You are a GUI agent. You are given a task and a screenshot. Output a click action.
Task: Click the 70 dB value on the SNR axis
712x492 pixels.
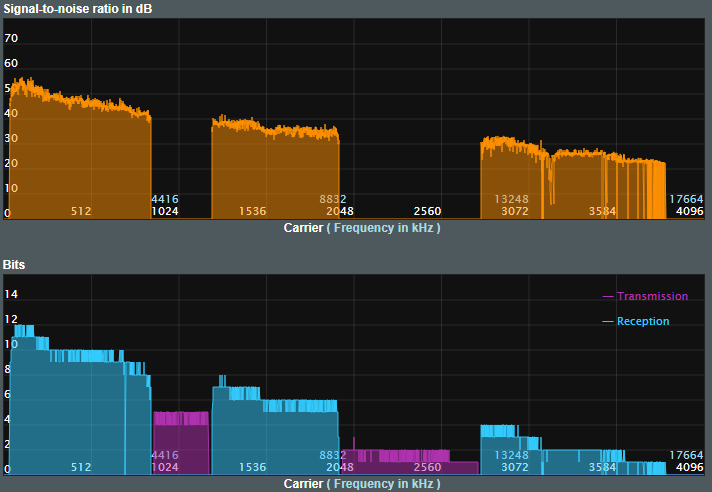pyautogui.click(x=12, y=38)
